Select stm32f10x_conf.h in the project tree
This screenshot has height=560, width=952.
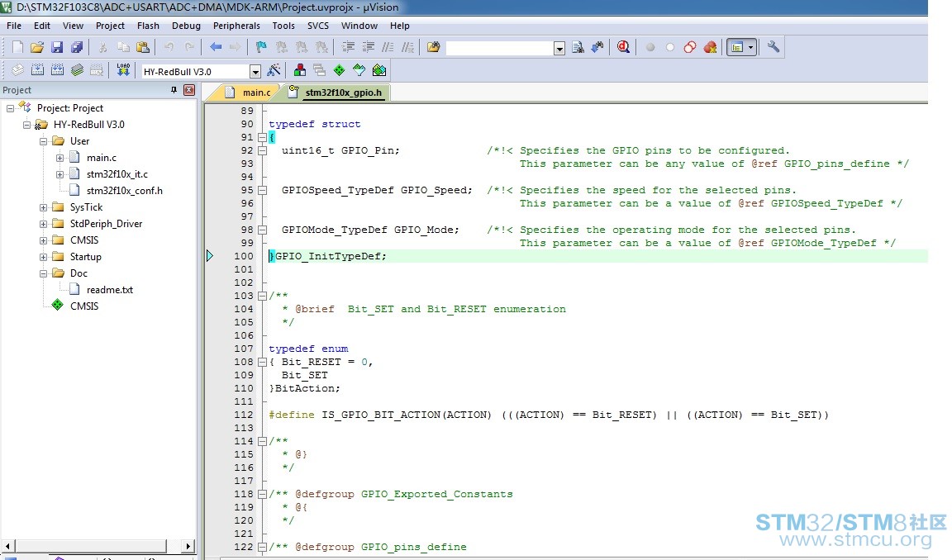tap(125, 191)
